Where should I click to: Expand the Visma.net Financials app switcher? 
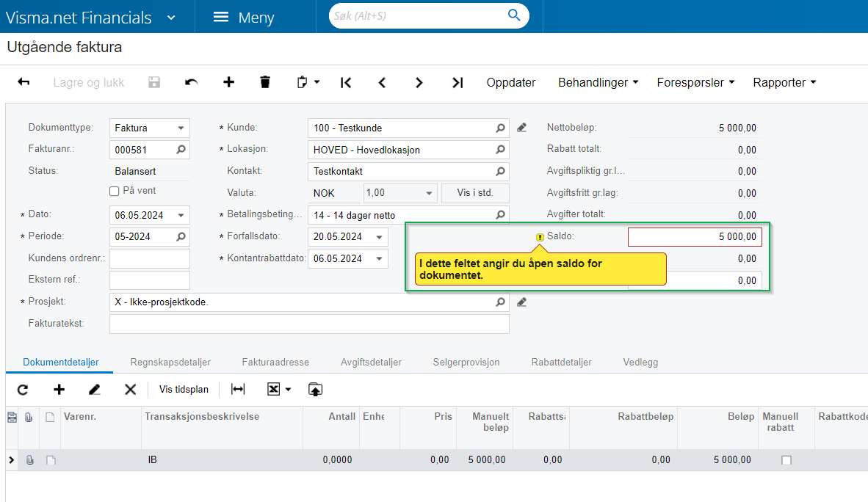pos(171,18)
